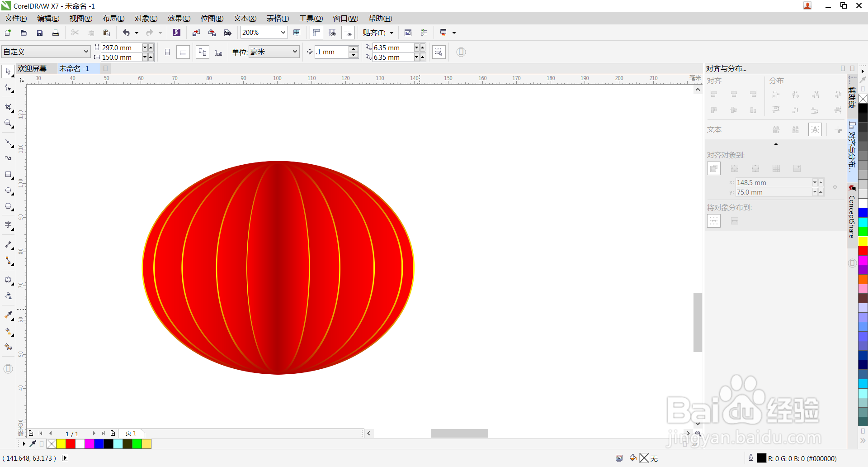Expand the application launcher dropdown arrow
This screenshot has width=868, height=467.
click(x=454, y=33)
